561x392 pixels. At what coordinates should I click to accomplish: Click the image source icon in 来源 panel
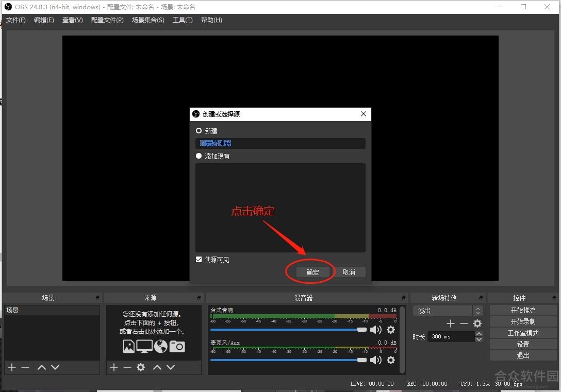[129, 346]
